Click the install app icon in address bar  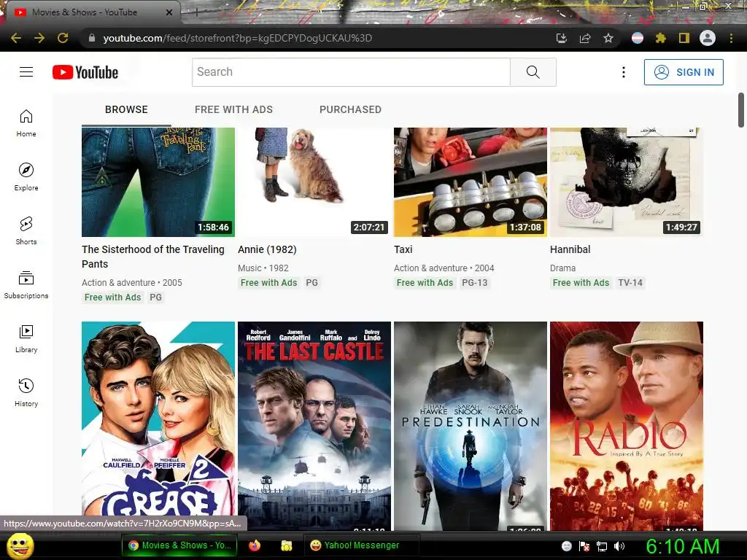tap(562, 38)
